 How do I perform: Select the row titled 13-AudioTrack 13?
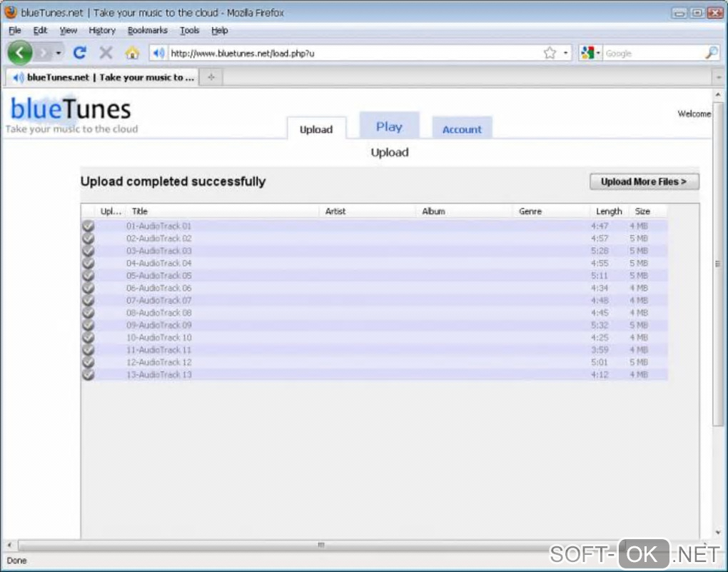click(x=375, y=374)
